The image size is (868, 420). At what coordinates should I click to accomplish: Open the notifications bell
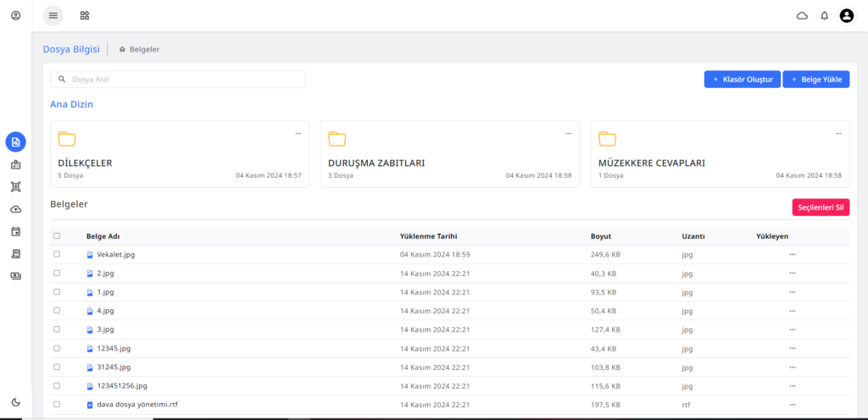[x=824, y=15]
